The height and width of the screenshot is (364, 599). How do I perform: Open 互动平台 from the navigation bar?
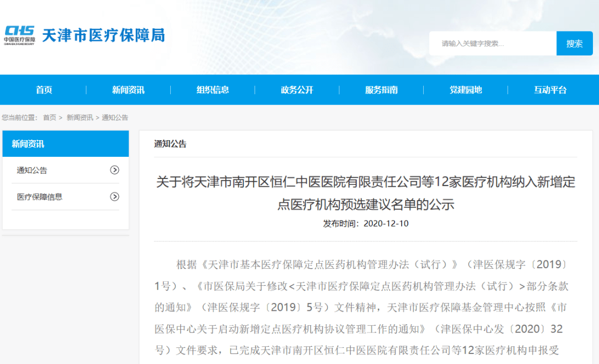tap(550, 90)
